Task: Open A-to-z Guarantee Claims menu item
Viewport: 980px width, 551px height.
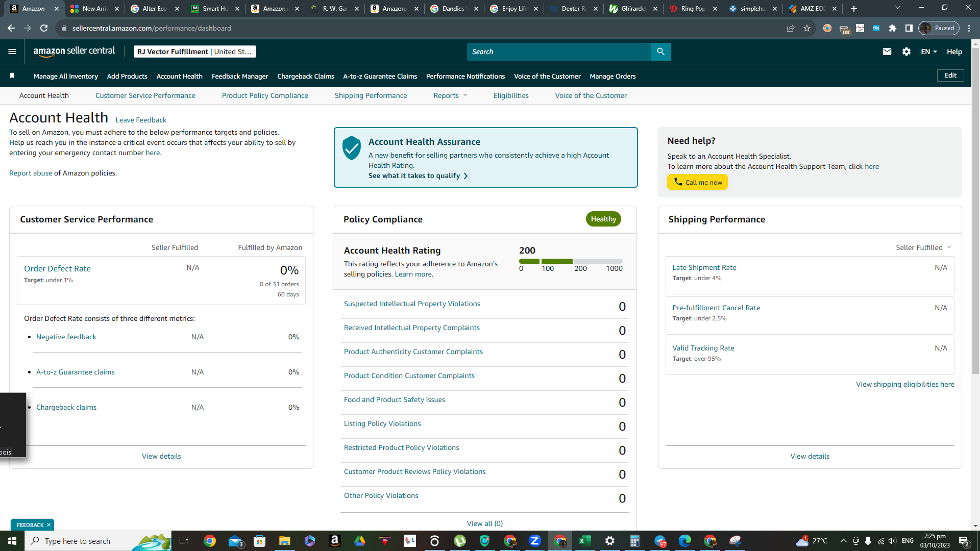Action: [380, 76]
